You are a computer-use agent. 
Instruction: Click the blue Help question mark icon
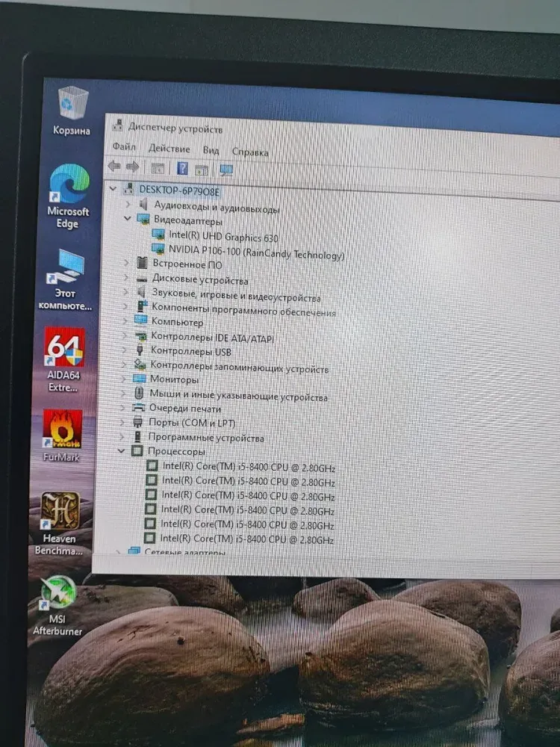click(x=182, y=168)
